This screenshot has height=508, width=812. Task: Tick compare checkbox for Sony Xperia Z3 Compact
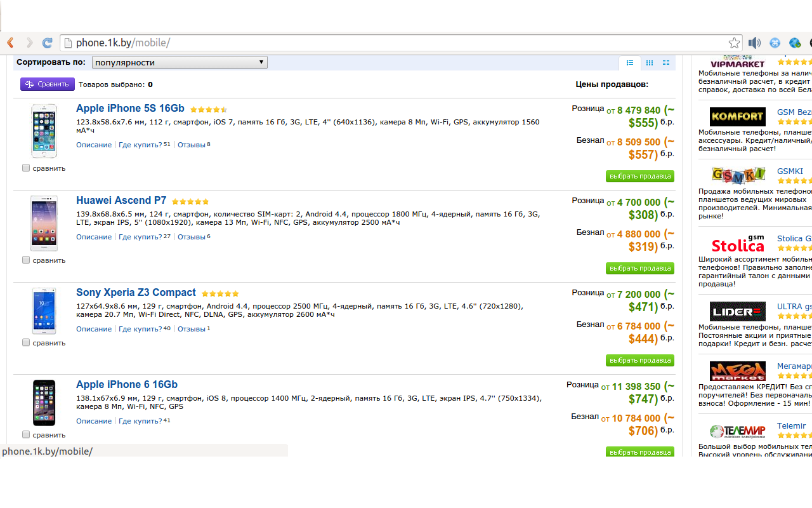pos(26,343)
